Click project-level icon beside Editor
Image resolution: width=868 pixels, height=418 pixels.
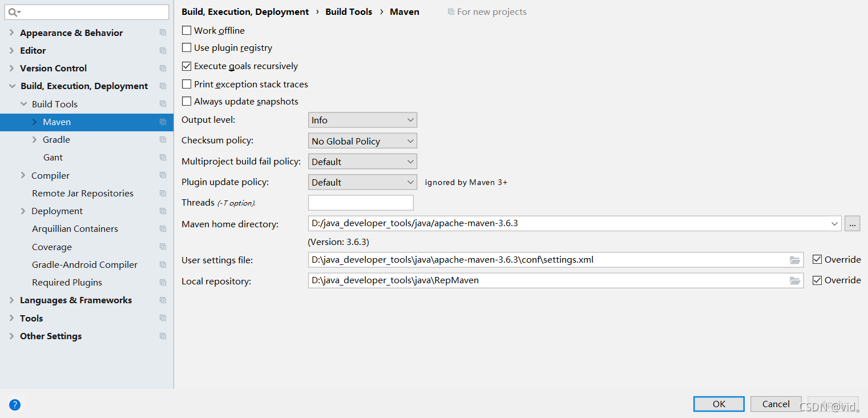pos(163,50)
